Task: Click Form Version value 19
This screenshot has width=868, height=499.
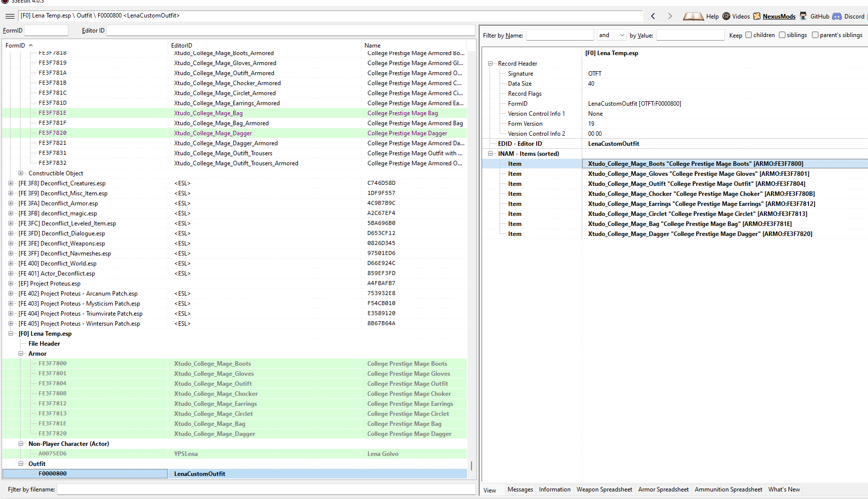Action: tap(591, 124)
